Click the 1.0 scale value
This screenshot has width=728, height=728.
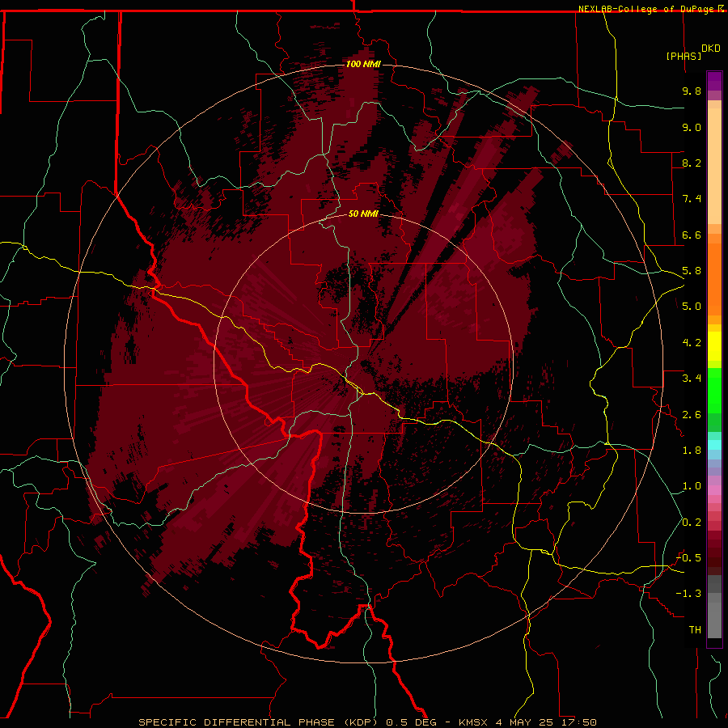[692, 486]
